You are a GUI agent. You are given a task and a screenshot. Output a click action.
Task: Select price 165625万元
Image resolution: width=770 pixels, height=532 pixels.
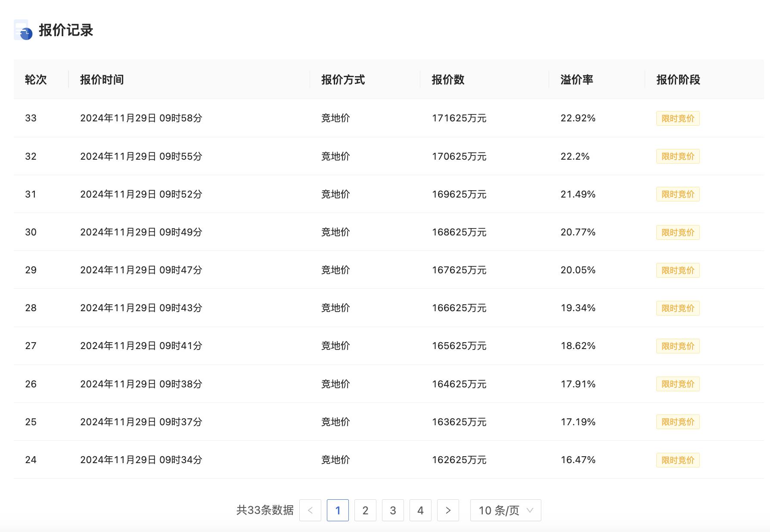(x=459, y=346)
